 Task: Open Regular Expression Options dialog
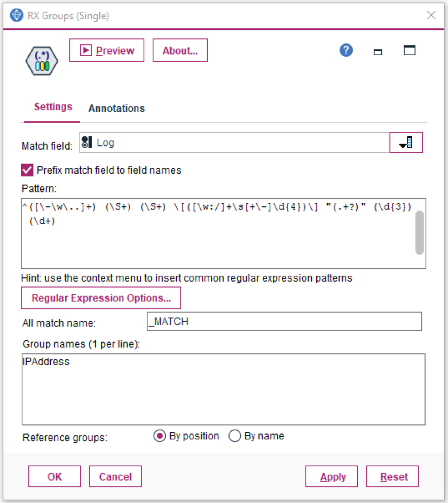(x=101, y=298)
